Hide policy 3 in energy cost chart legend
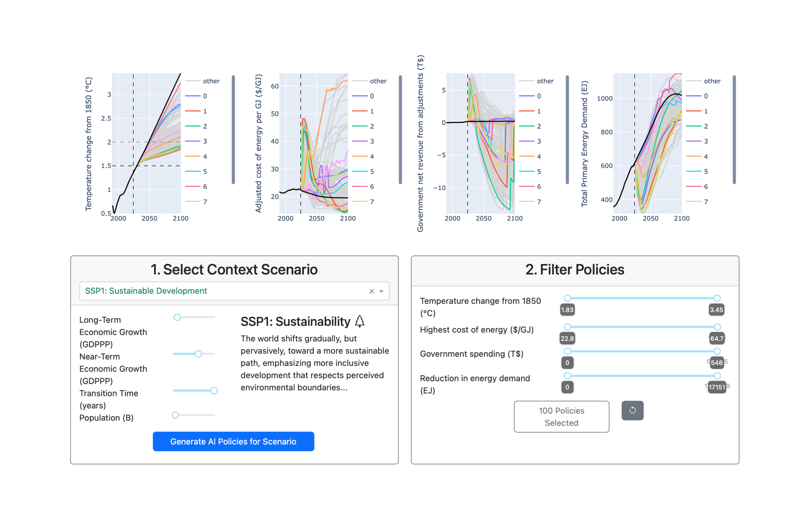The height and width of the screenshot is (532, 811). [x=372, y=141]
